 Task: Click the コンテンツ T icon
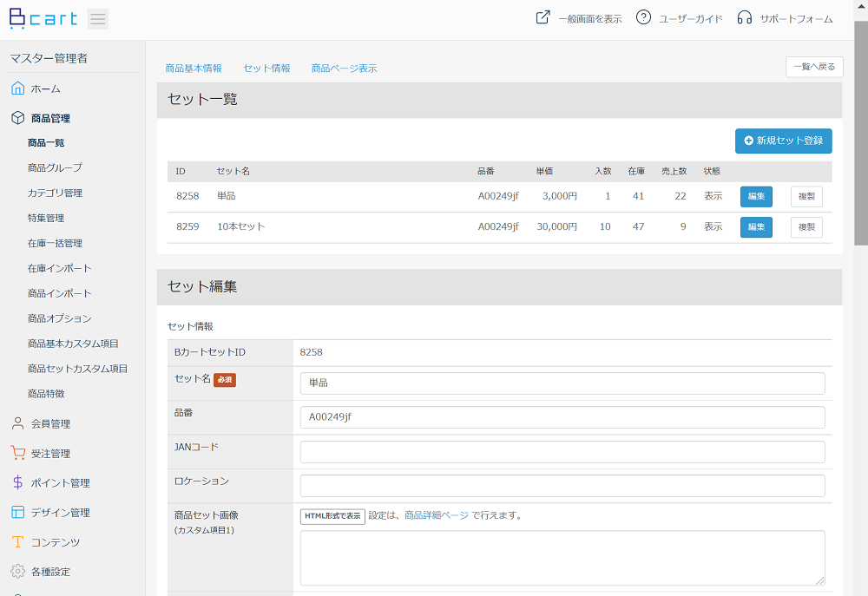coord(17,541)
